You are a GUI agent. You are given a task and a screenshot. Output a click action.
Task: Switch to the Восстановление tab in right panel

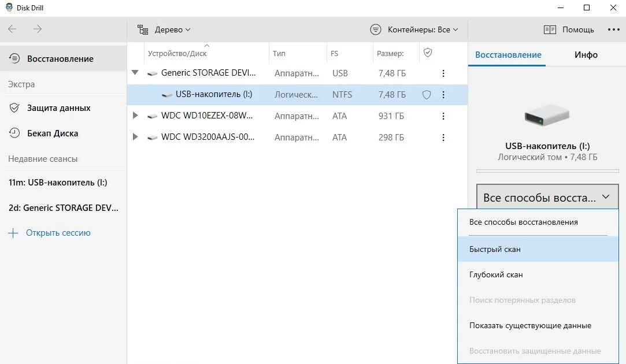(x=508, y=55)
